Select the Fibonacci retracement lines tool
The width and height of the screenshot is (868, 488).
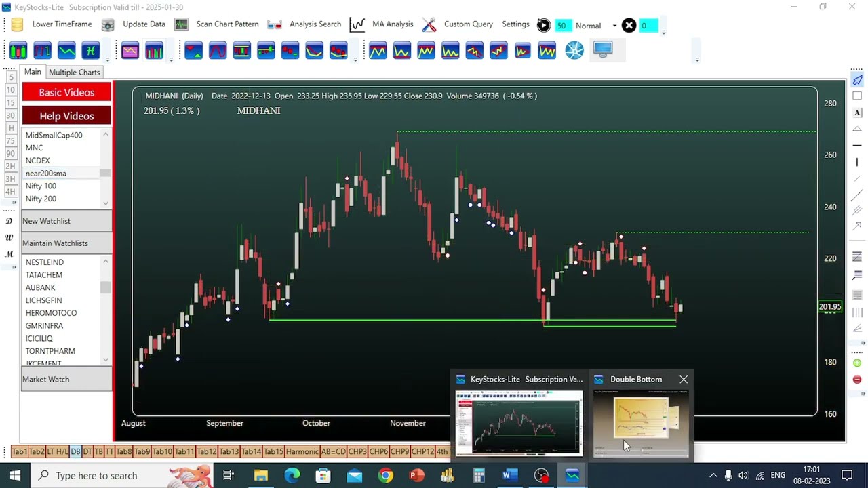[857, 257]
